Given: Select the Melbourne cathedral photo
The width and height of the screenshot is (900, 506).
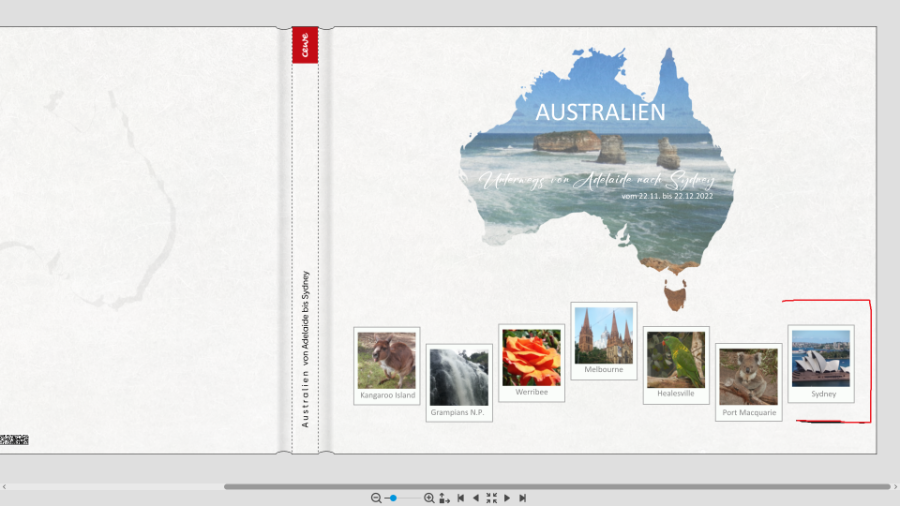Looking at the screenshot, I should click(603, 335).
